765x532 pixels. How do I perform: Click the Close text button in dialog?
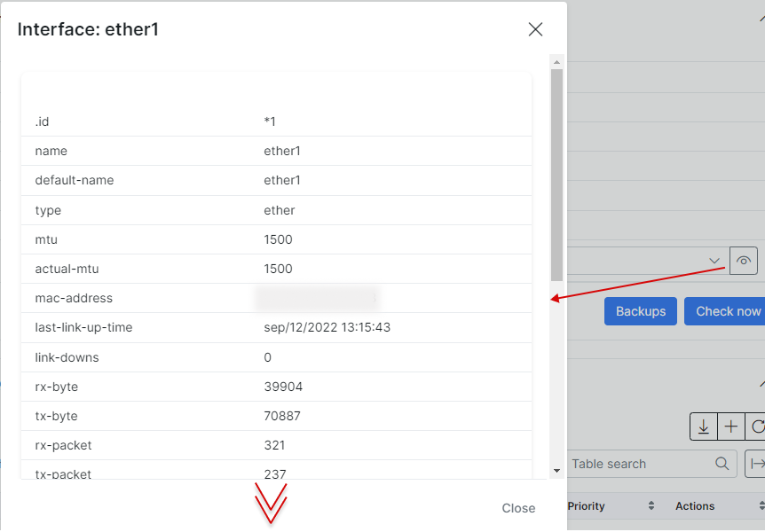[518, 508]
